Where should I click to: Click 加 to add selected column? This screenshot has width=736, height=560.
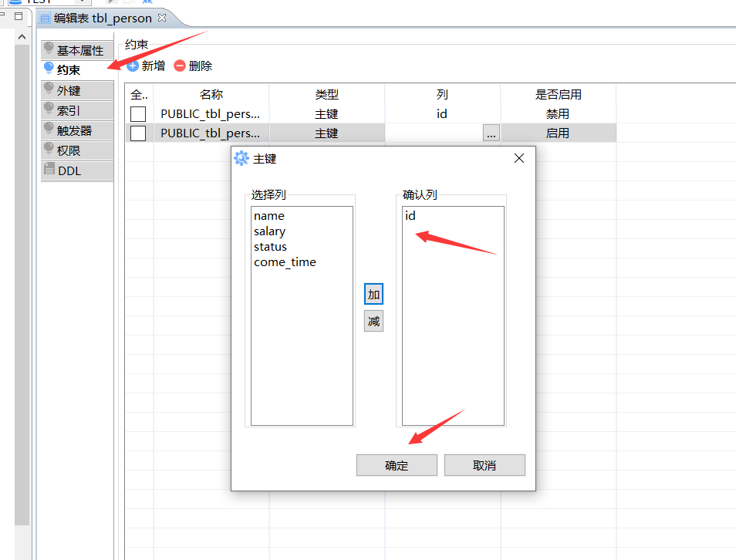click(x=373, y=294)
